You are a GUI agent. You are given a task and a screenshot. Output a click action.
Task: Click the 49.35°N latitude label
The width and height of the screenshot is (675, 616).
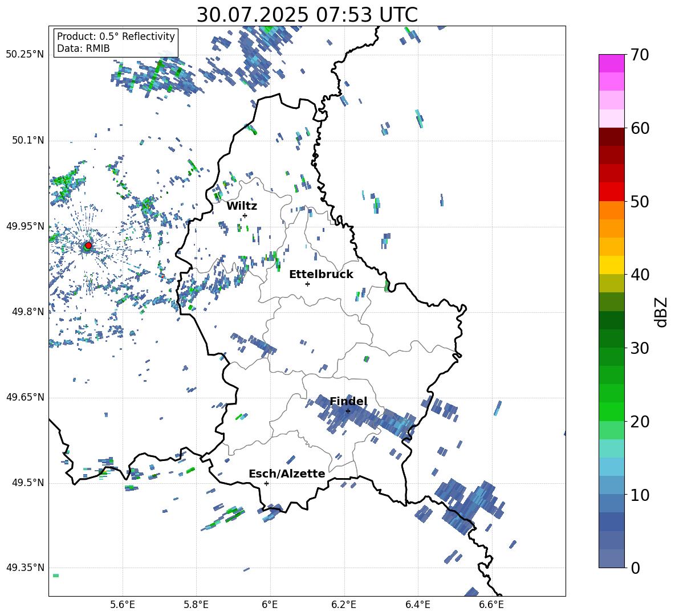(25, 568)
